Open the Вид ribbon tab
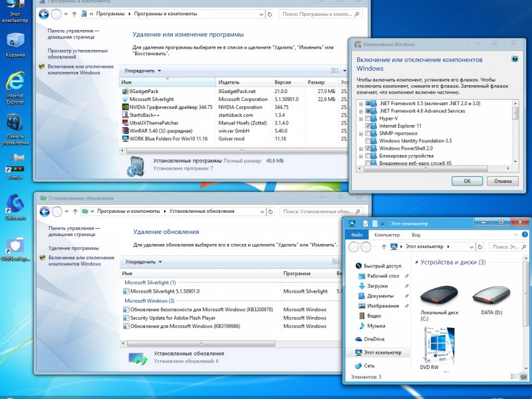532x399 pixels. 416,235
